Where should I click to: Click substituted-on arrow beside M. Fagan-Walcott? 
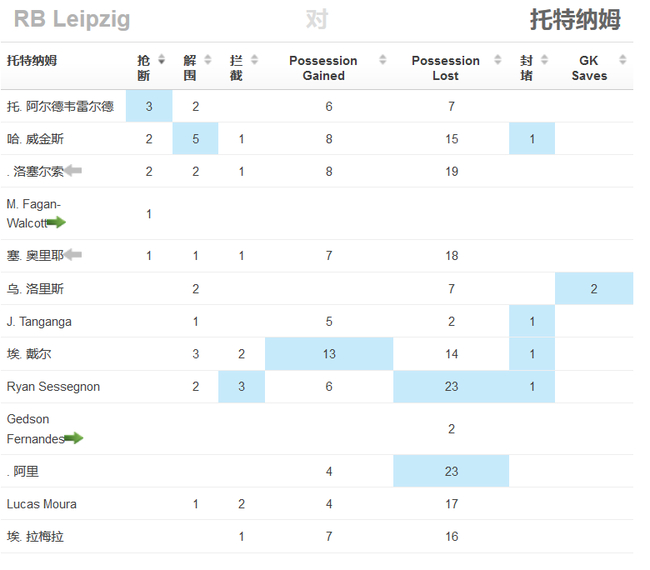56,222
